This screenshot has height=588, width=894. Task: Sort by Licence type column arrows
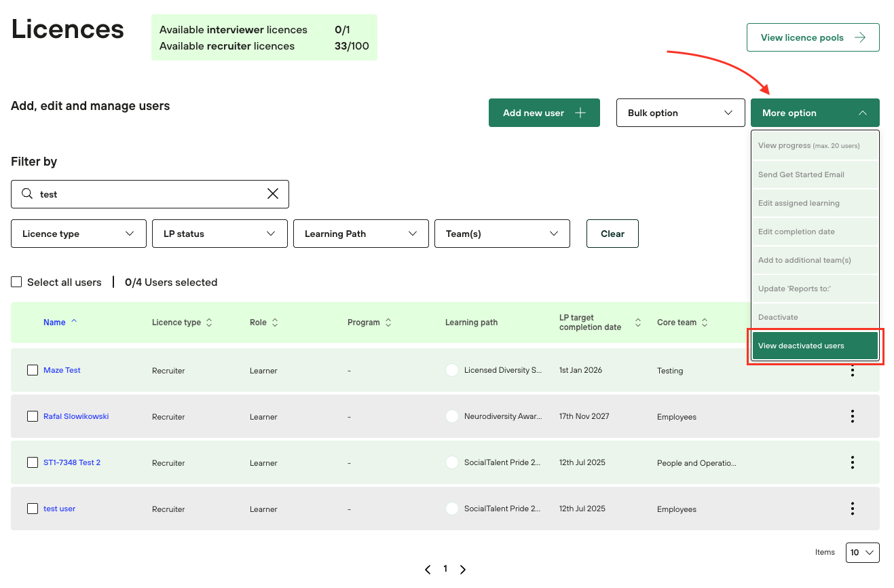pyautogui.click(x=209, y=323)
